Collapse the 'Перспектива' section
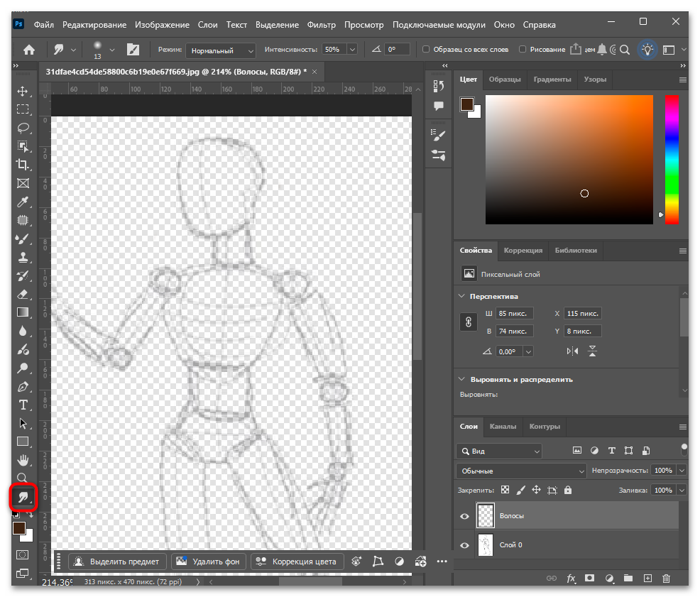 (461, 296)
